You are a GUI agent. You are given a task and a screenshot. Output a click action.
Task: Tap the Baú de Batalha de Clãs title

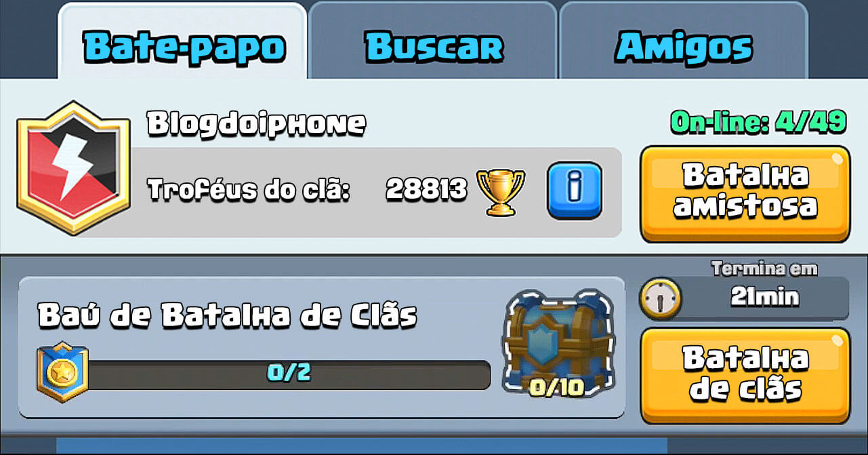(227, 315)
